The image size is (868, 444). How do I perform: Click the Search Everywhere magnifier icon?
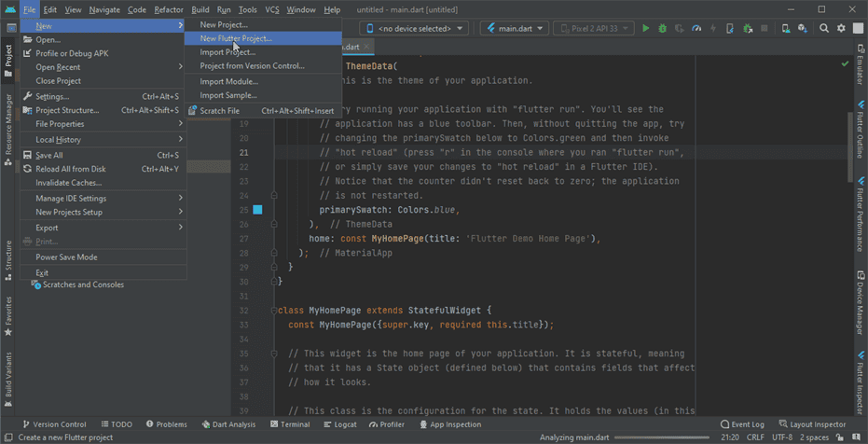[825, 29]
